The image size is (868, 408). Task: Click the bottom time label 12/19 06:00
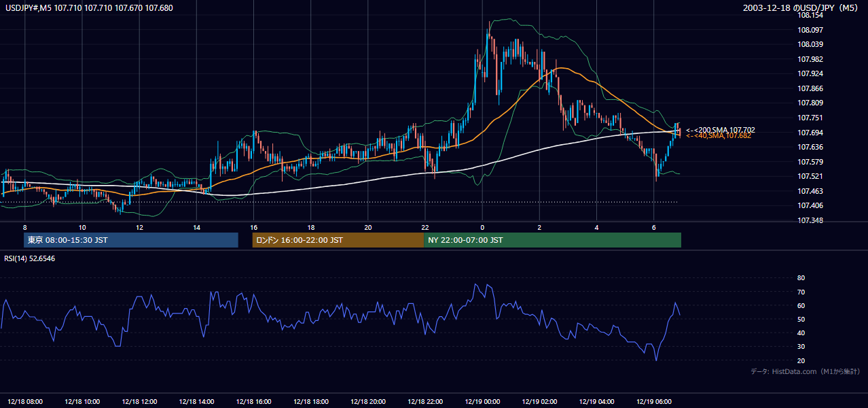point(653,401)
